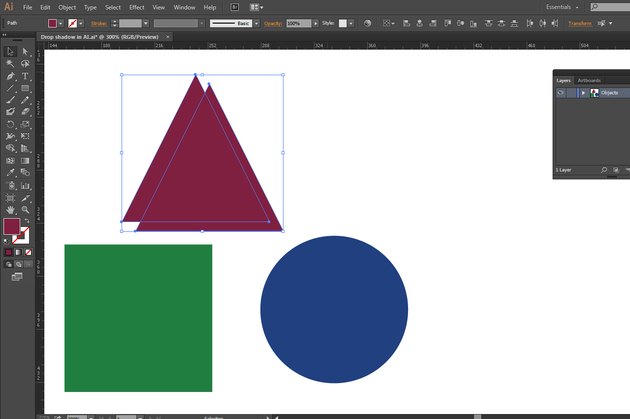Select the Direct Selection tool
This screenshot has width=630, height=419.
tap(25, 51)
